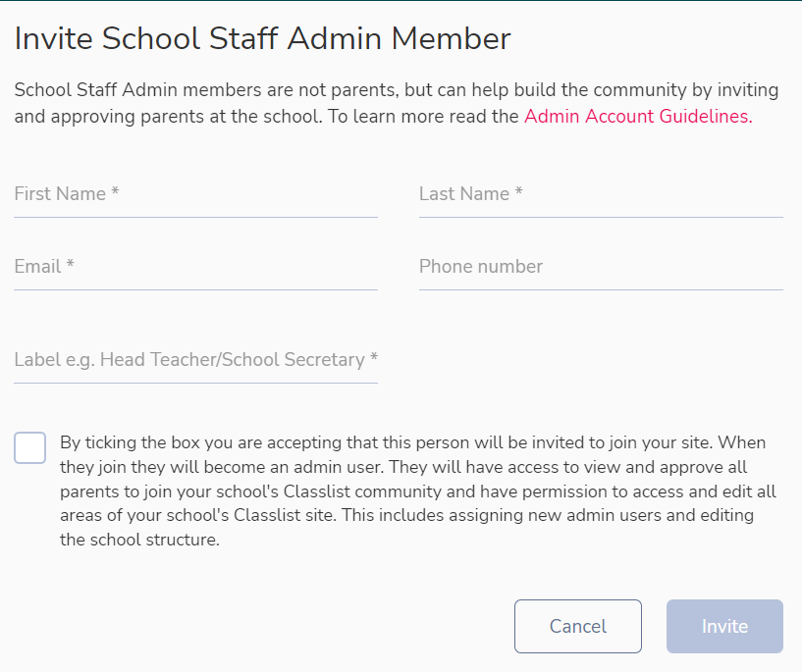The width and height of the screenshot is (802, 672).
Task: Click the words 'To learn more read the'
Action: [423, 116]
